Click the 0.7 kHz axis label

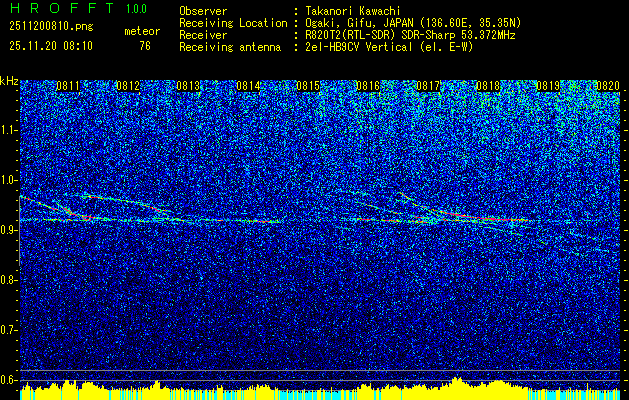pyautogui.click(x=8, y=330)
